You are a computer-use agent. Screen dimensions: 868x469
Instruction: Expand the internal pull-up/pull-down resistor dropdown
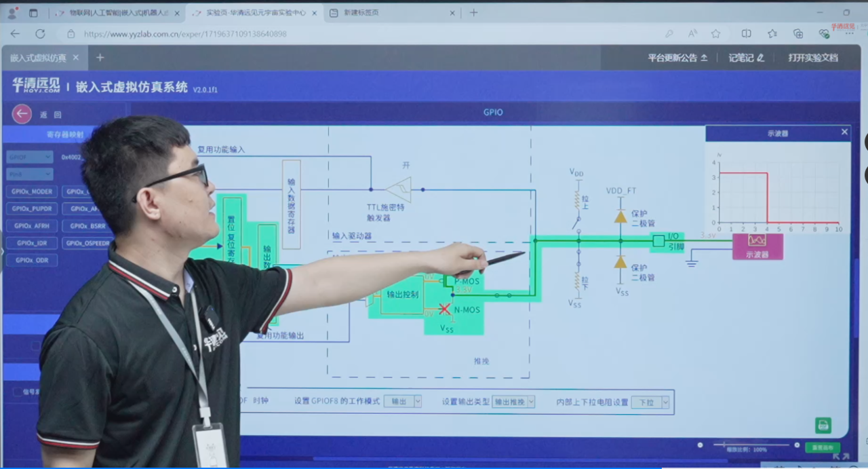[x=650, y=402]
